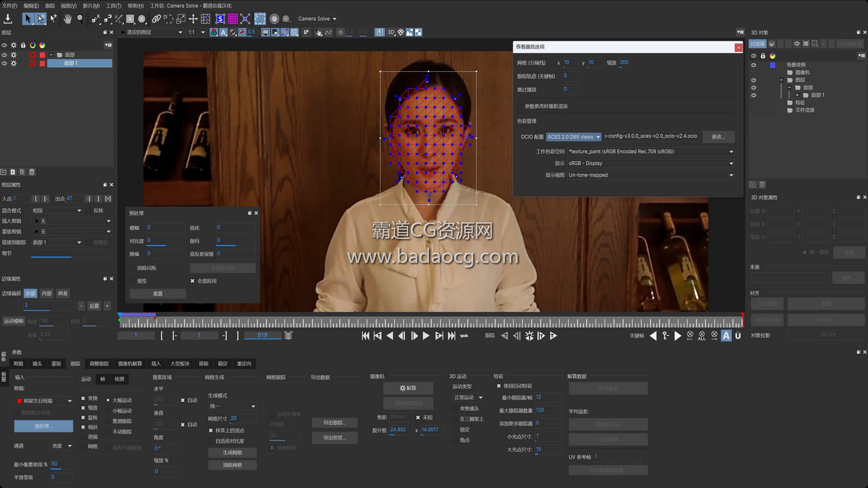Toggle the magenta grid display icon
The height and width of the screenshot is (488, 868).
point(233,19)
